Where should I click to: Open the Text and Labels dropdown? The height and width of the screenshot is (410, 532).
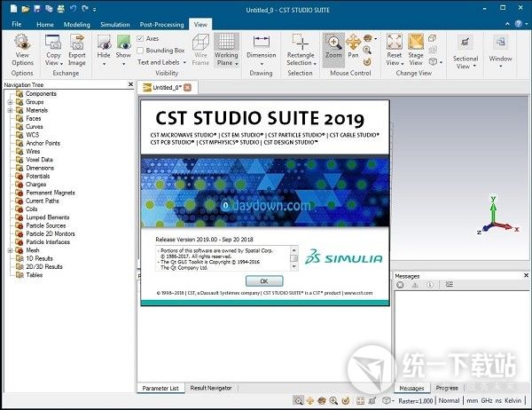(x=162, y=62)
